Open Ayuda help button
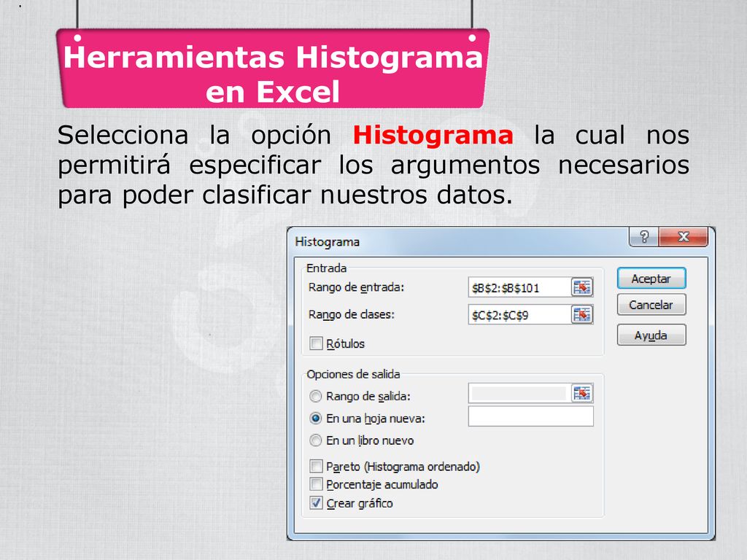Screen dimensions: 747x560 click(651, 335)
